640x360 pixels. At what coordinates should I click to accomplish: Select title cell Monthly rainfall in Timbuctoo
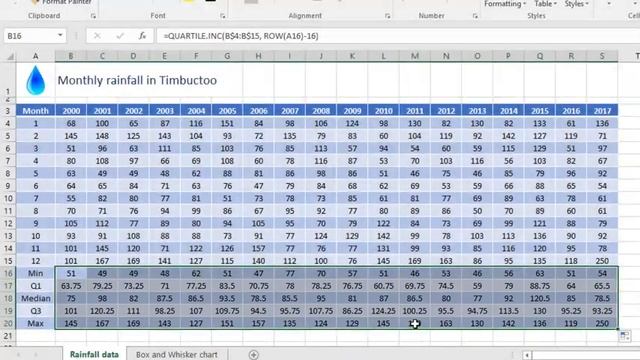click(137, 80)
